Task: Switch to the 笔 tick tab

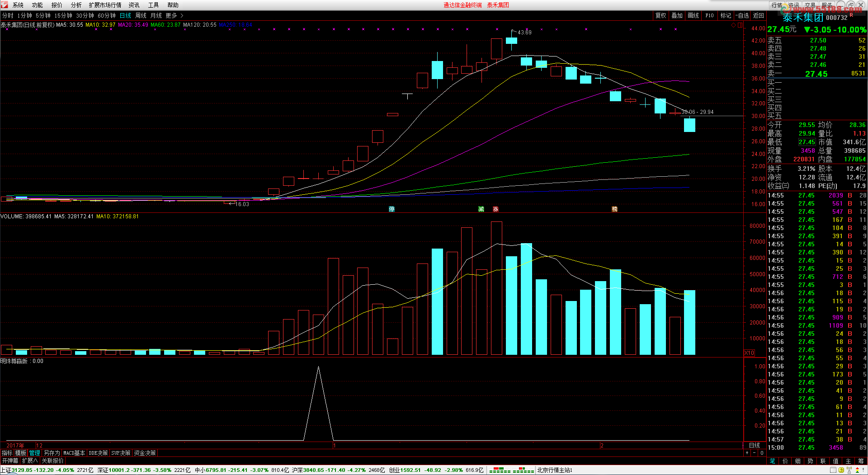Action: coord(773,461)
